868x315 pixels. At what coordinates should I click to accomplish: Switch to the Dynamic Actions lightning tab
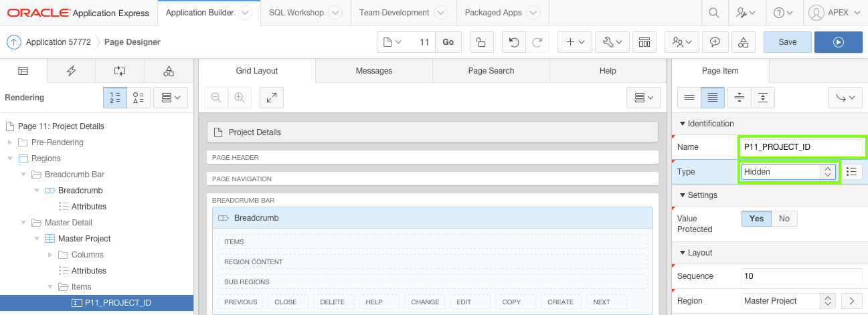71,71
